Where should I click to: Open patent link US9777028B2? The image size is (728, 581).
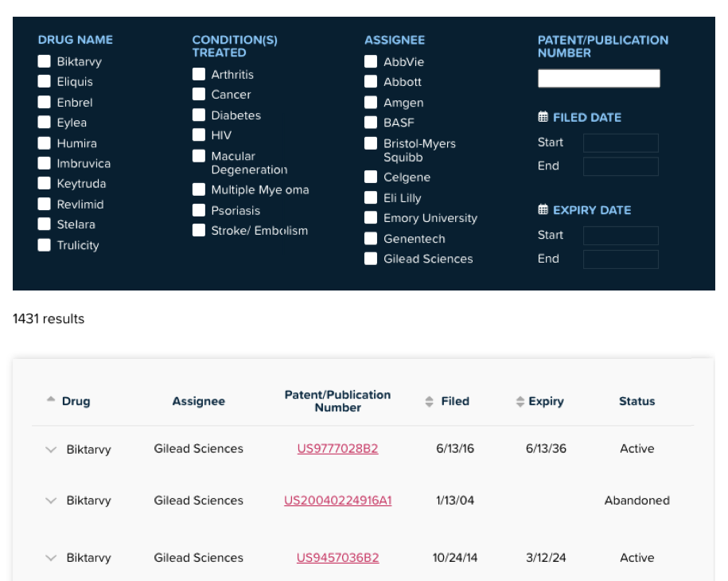[337, 449]
